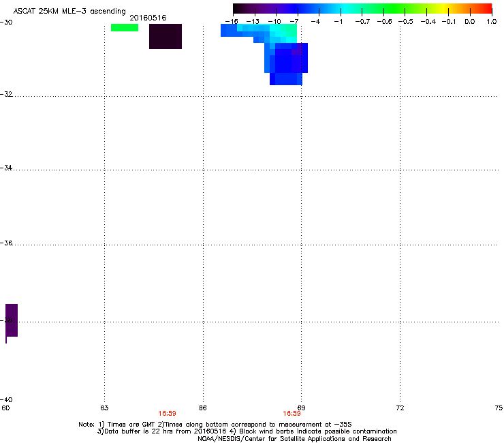The width and height of the screenshot is (504, 443).
Task: Click the purple data patch near latitude -38
Action: click(12, 320)
